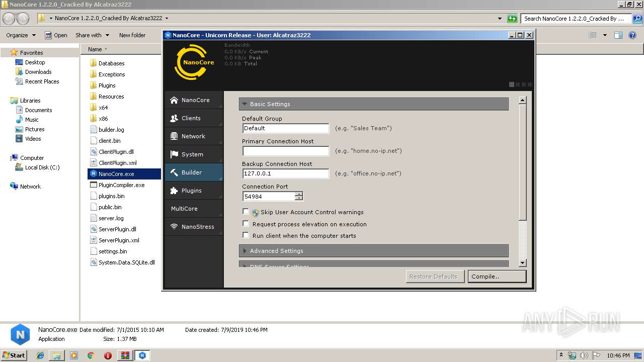This screenshot has height=362, width=644.
Task: Select the Resources folder
Action: 111,97
